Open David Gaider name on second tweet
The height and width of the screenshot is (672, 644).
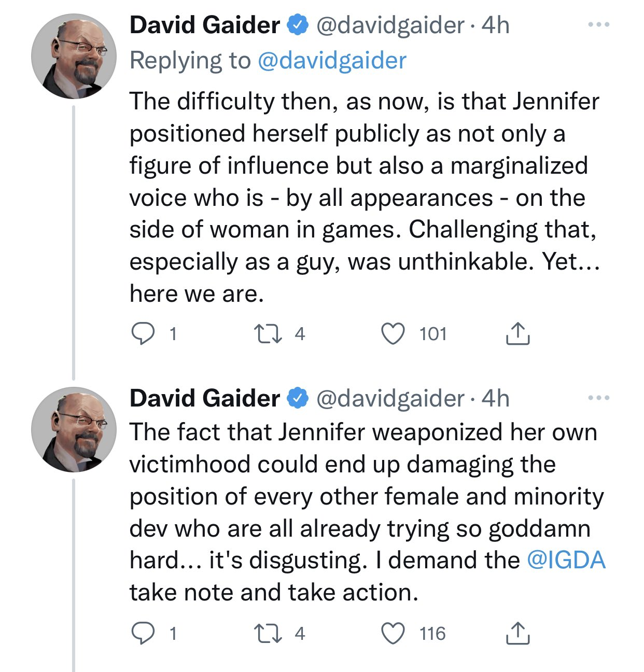coord(205,398)
